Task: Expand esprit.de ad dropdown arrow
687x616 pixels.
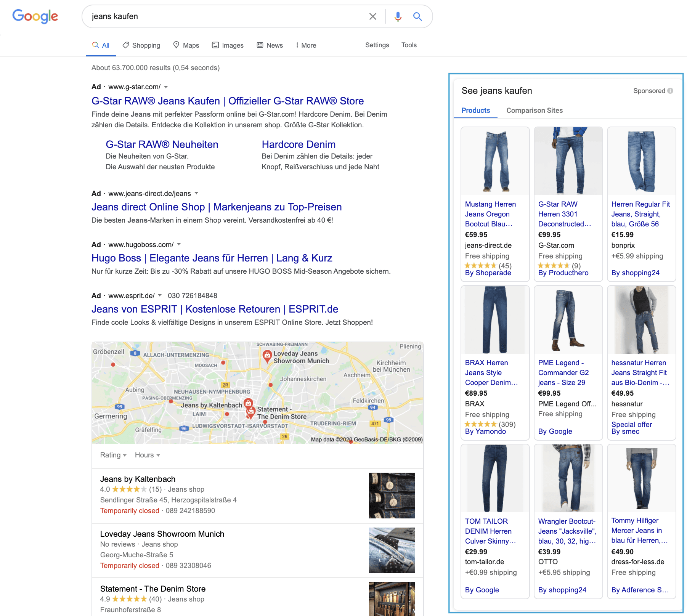Action: point(160,295)
